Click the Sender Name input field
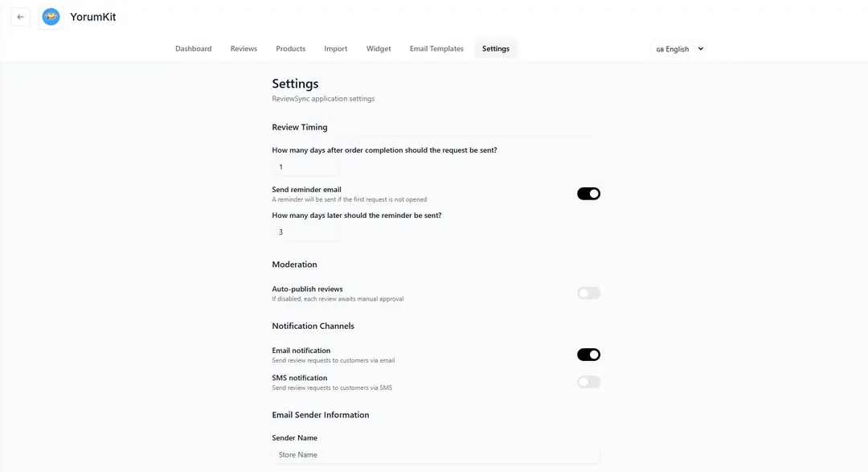Image resolution: width=868 pixels, height=472 pixels. [x=436, y=455]
